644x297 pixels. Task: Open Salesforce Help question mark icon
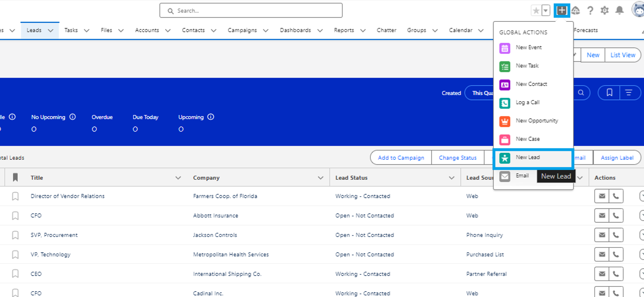[x=590, y=10]
